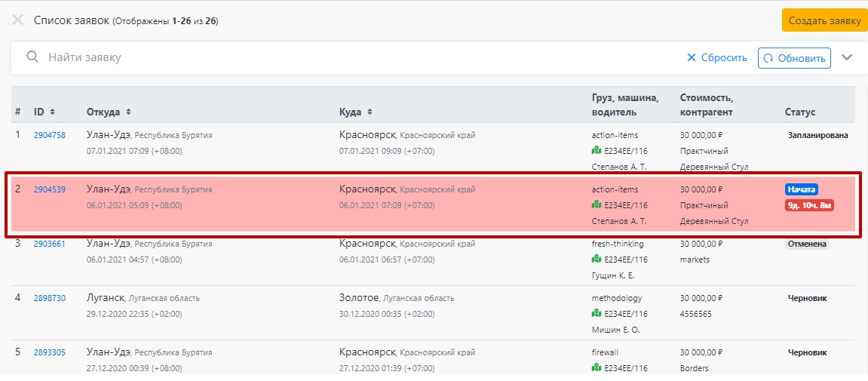Click the Груз, машина, водитель column header

click(x=625, y=105)
